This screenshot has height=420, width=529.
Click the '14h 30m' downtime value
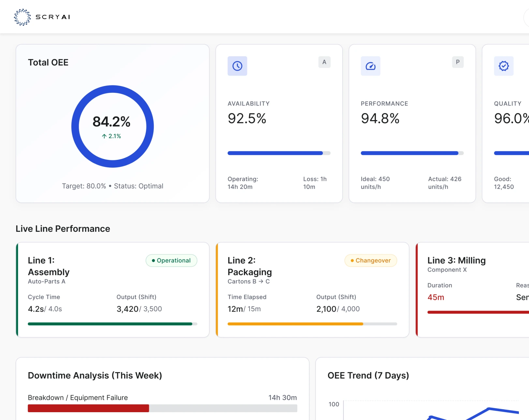click(283, 398)
